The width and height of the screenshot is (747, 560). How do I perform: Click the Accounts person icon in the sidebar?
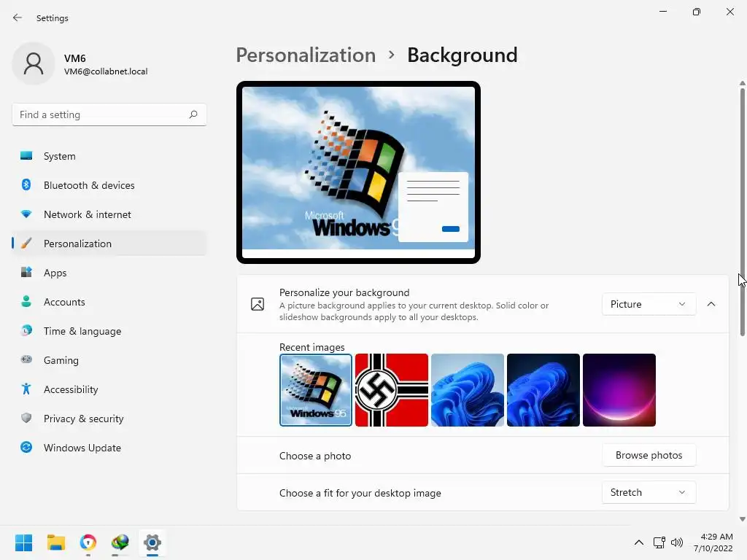point(26,301)
